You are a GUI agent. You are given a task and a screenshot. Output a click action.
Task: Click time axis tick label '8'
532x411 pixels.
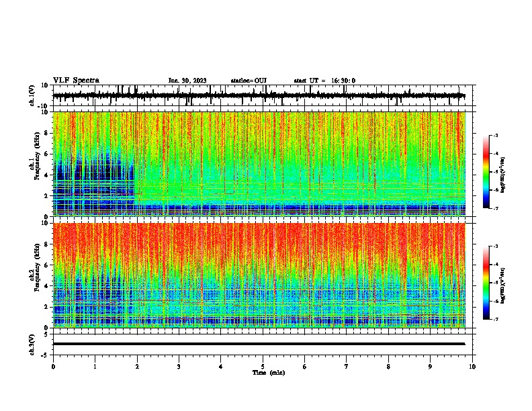388,367
